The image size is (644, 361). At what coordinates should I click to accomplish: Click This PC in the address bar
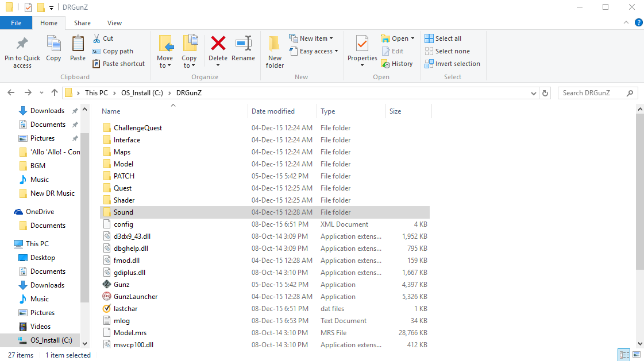[x=97, y=93]
